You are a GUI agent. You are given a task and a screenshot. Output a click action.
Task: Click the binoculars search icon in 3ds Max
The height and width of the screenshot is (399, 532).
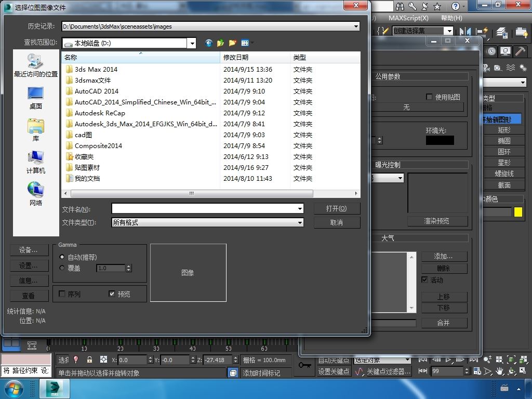pos(400,6)
